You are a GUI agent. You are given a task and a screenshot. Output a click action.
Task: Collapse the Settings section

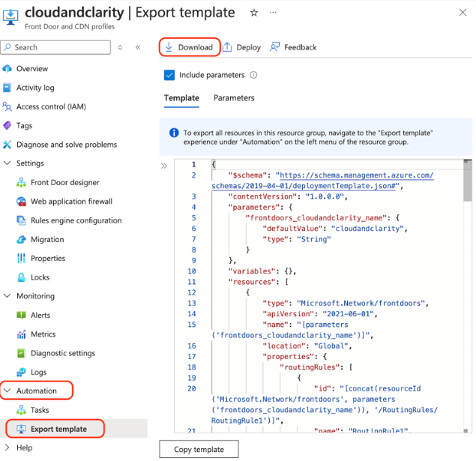(x=8, y=163)
